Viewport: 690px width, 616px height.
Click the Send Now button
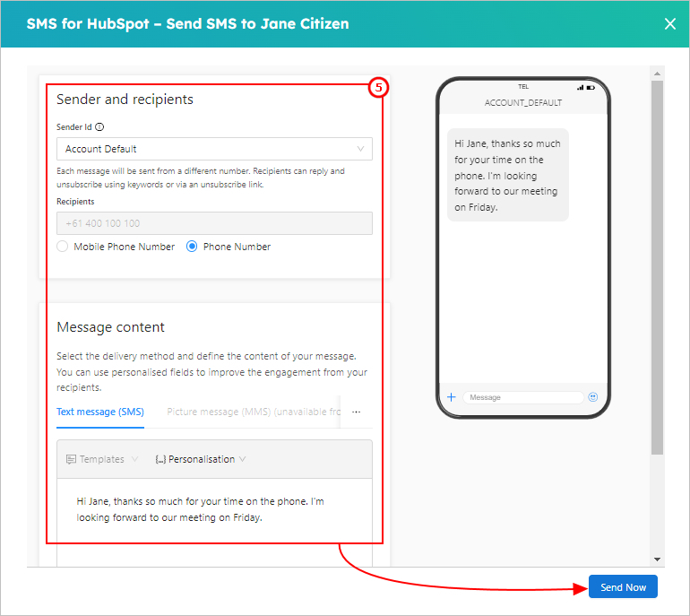coord(623,587)
